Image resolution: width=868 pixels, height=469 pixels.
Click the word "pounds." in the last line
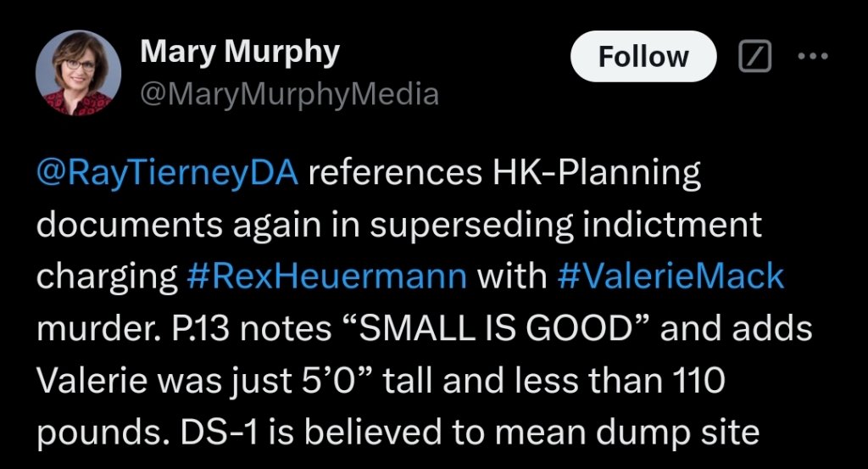point(103,433)
